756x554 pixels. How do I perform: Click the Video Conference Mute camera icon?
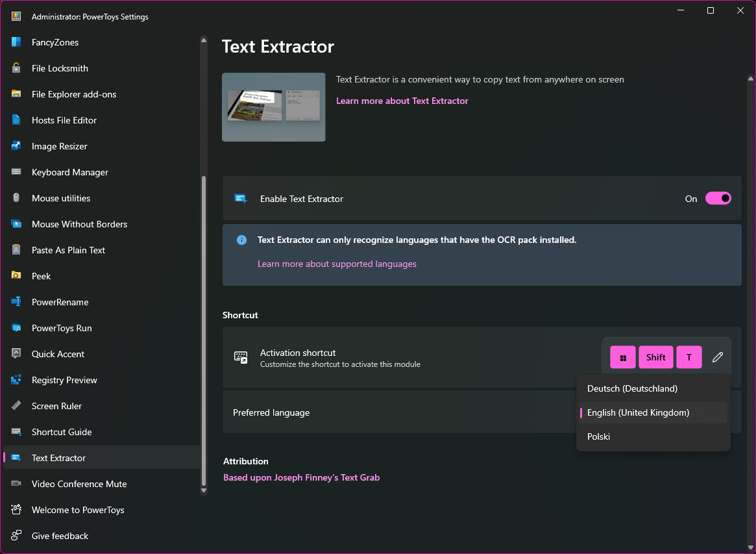tap(16, 484)
